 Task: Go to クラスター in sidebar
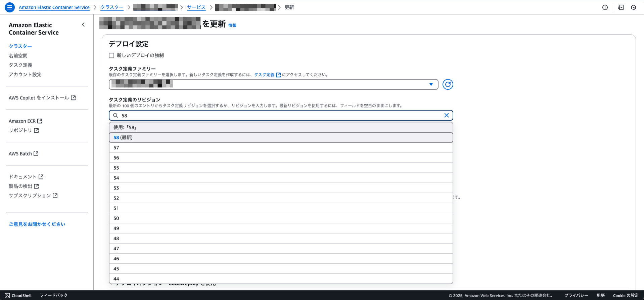[x=20, y=46]
